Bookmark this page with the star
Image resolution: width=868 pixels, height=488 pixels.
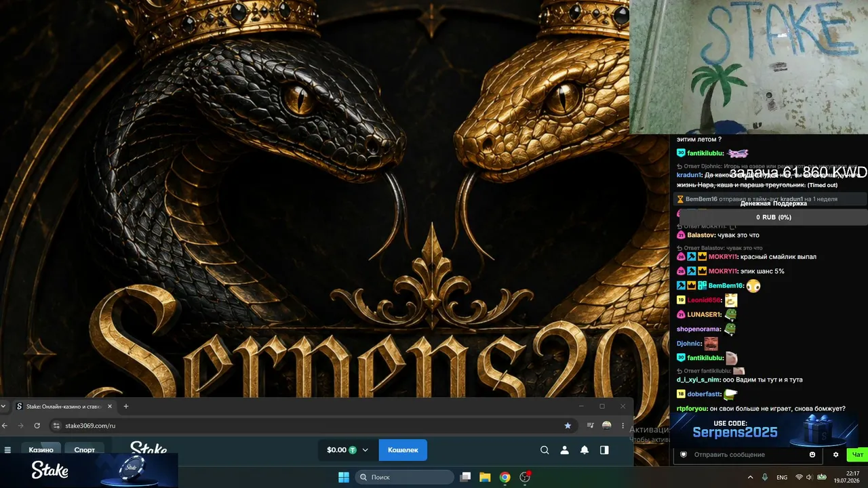[x=568, y=426]
